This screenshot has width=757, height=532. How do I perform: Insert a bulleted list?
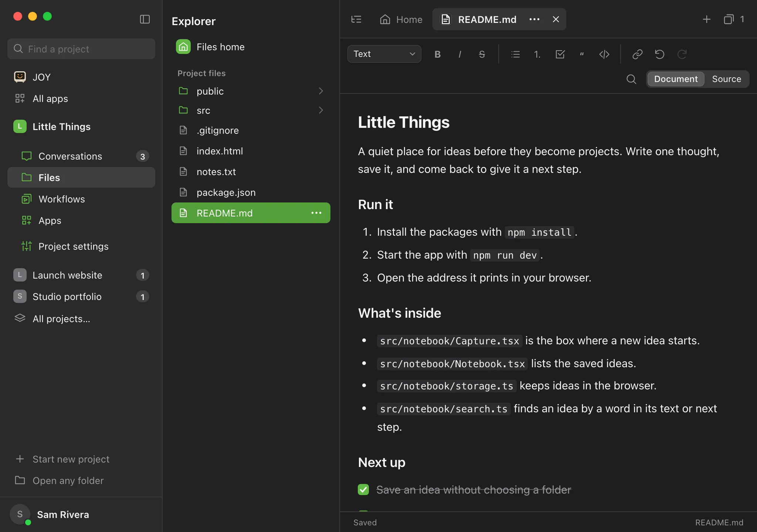pyautogui.click(x=515, y=54)
